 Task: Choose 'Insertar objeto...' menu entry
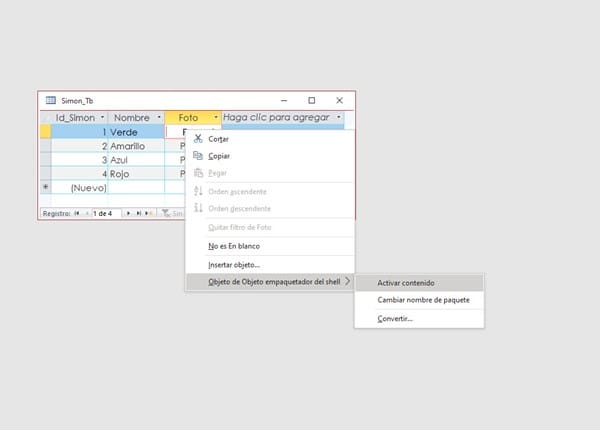pos(270,265)
